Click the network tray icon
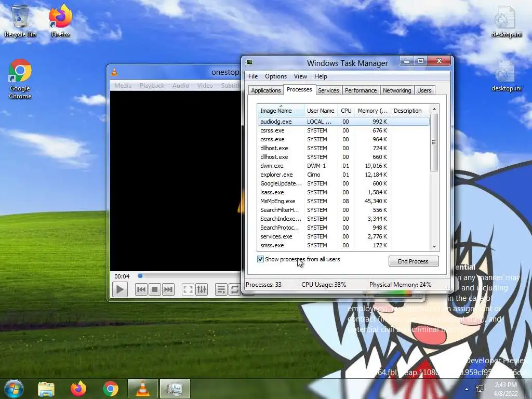532x399 pixels. (480, 389)
